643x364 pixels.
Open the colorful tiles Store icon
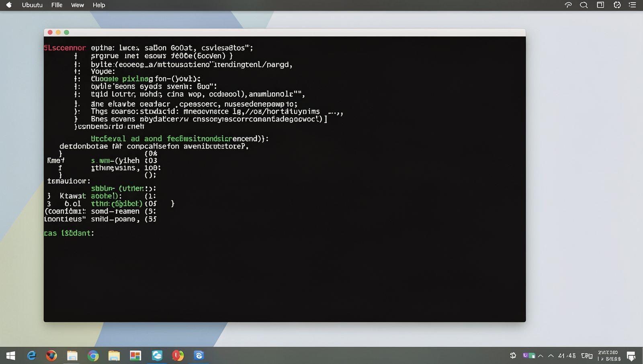point(135,356)
